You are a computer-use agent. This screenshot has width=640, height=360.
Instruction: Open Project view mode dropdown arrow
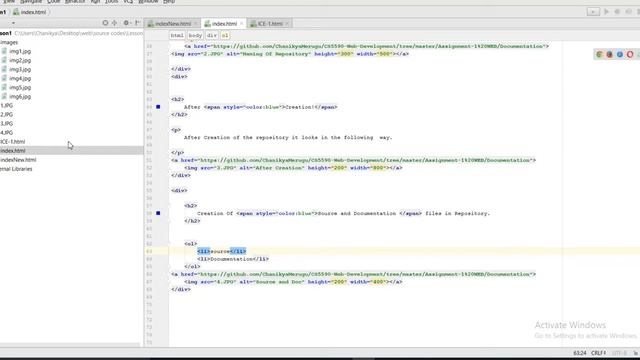13,23
